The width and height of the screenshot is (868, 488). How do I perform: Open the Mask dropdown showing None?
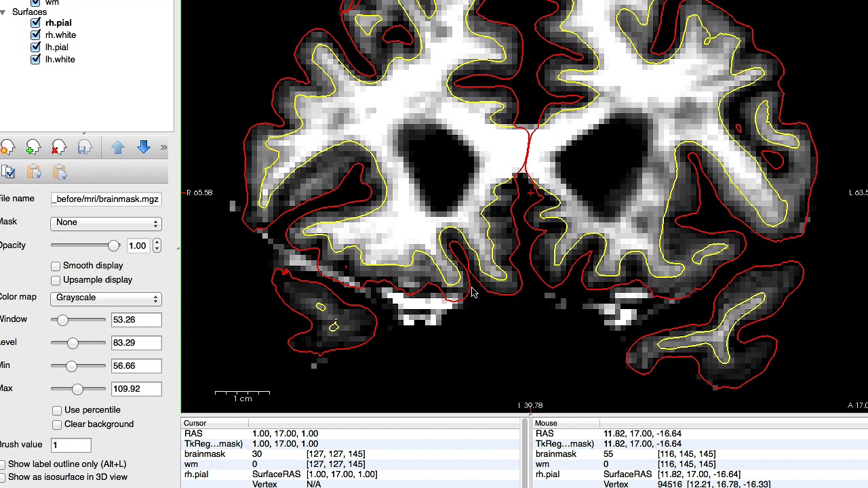coord(106,223)
